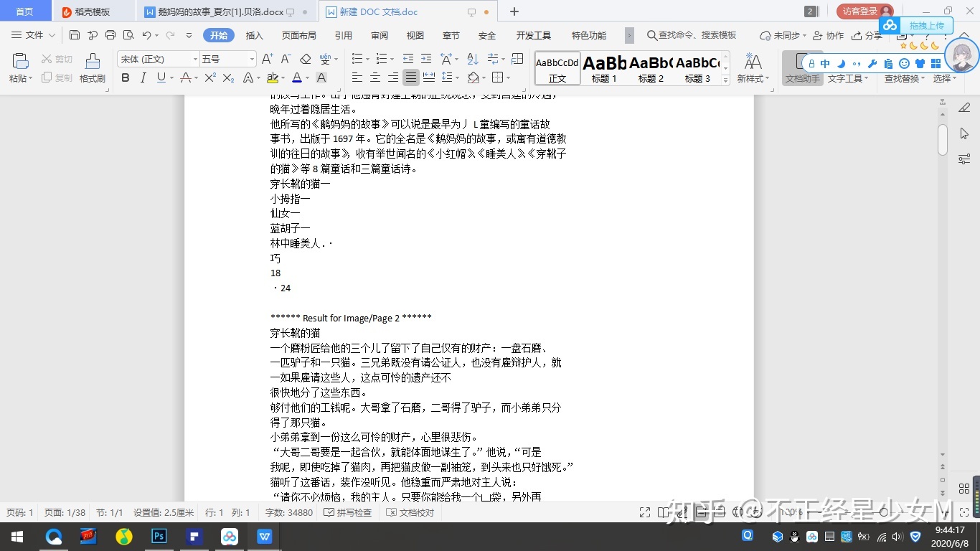This screenshot has height=551, width=980.
Task: Click the Print icon in quick toolbar
Action: click(110, 35)
